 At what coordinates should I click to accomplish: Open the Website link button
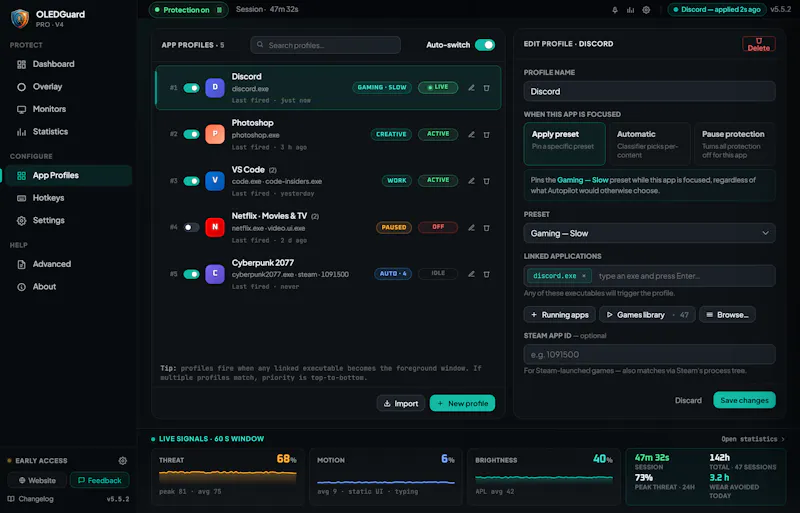coord(37,480)
